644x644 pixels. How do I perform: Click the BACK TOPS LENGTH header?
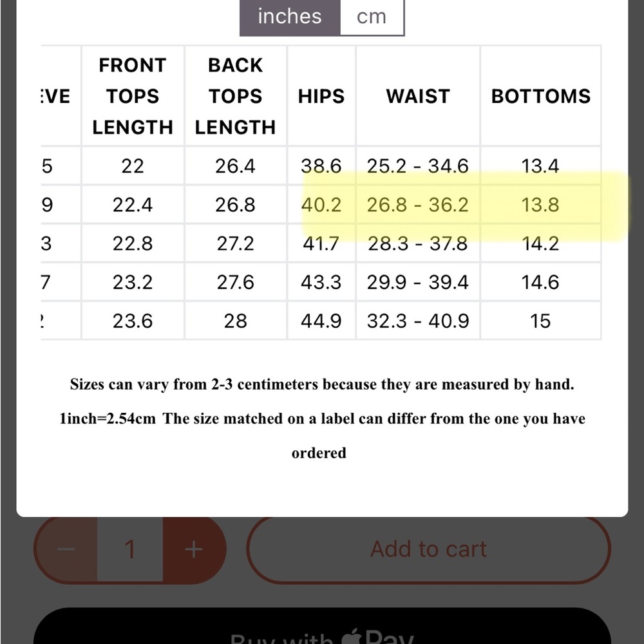tap(235, 97)
